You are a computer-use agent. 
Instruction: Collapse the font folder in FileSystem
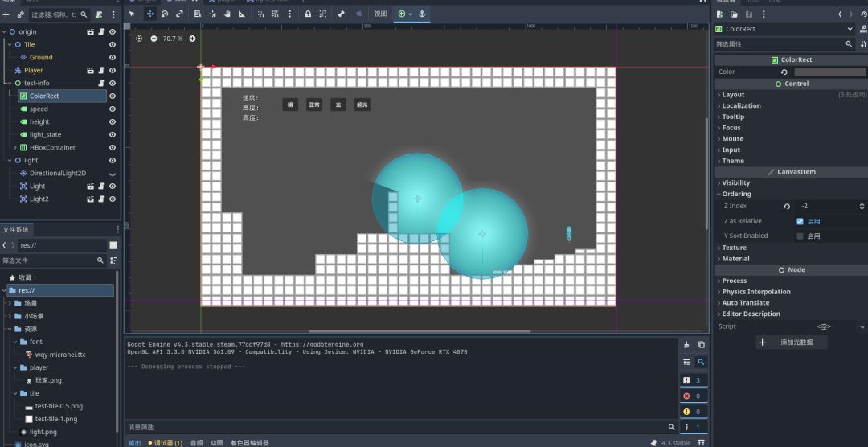click(15, 342)
